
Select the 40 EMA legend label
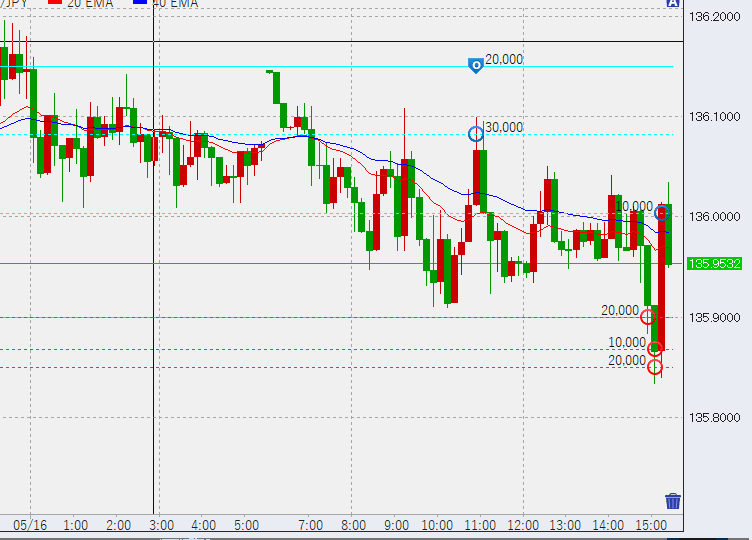coord(178,4)
